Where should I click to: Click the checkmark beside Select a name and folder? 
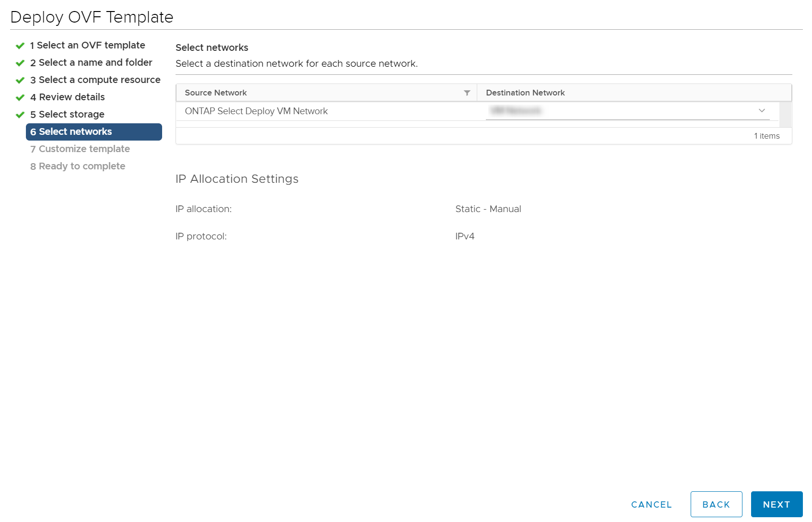20,62
